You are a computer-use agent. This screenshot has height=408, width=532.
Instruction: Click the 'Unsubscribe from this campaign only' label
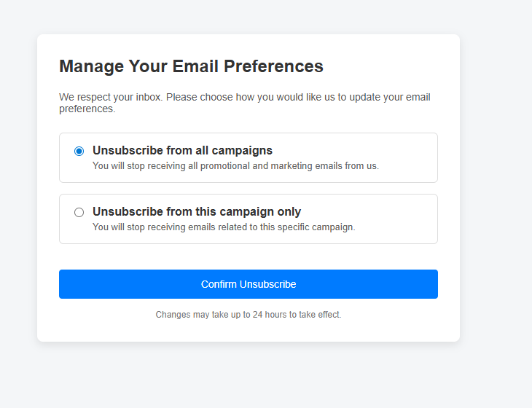tap(197, 212)
